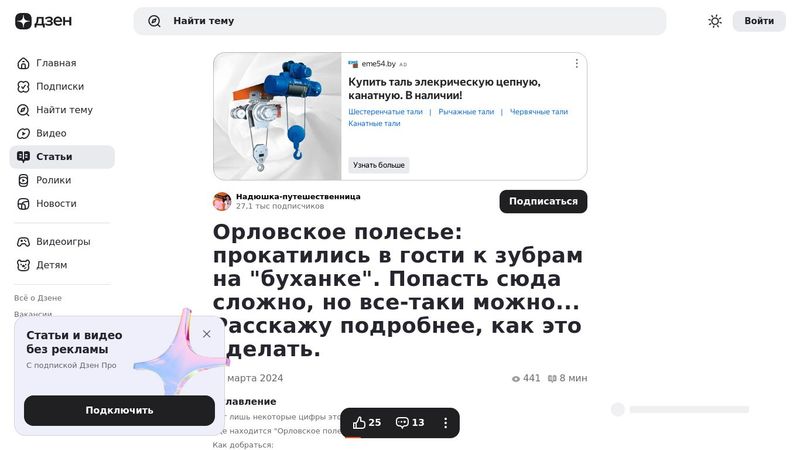Click the Войти login button
This screenshot has width=800, height=450.
759,21
